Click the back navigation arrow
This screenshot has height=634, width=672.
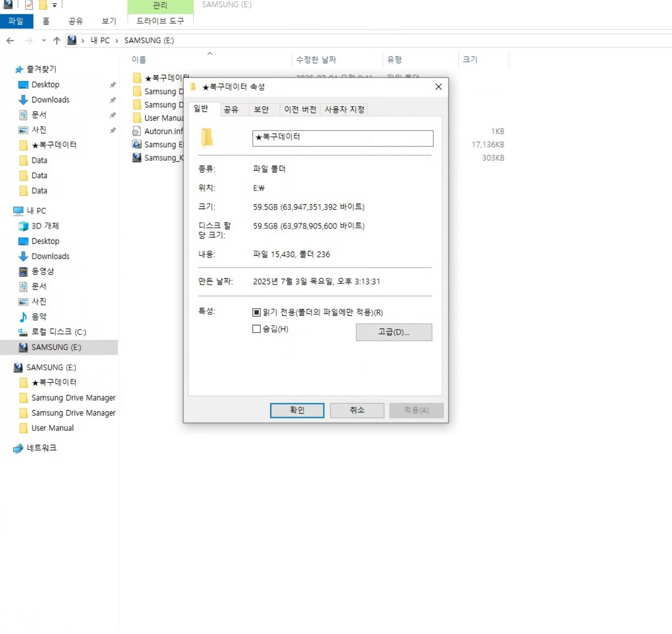10,40
